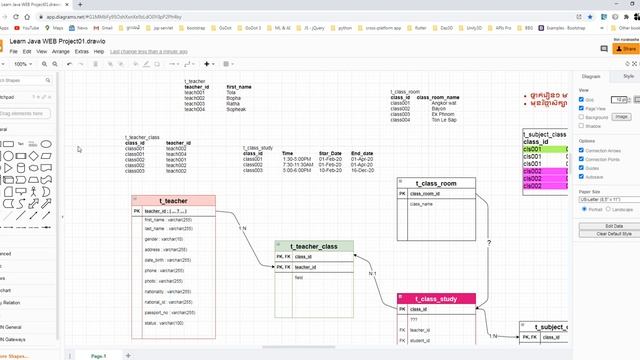Select the bidirectional block arrow shape
The image size is (640, 360).
pyautogui.click(x=33, y=203)
